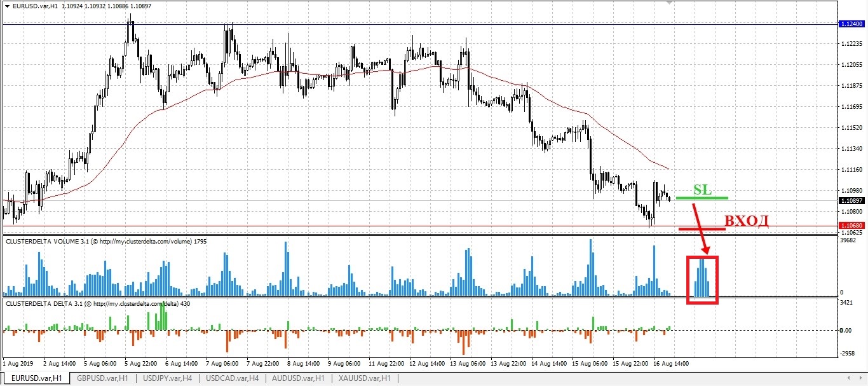This screenshot has width=868, height=386.
Task: Select the XAUUSD.var,H1 chart tab
Action: [364, 378]
